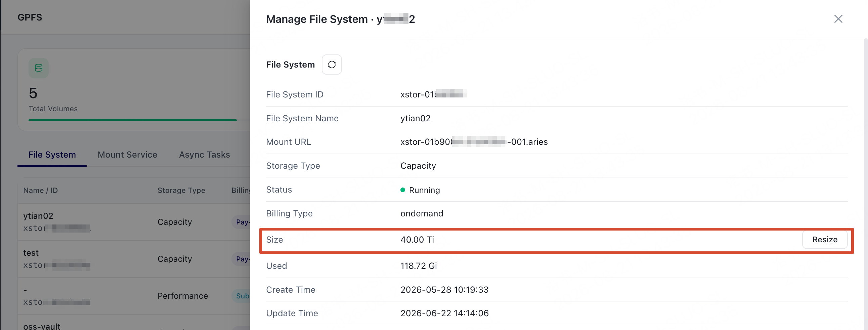Screen dimensions: 868x330
Task: Select the test file system row
Action: pos(134,259)
